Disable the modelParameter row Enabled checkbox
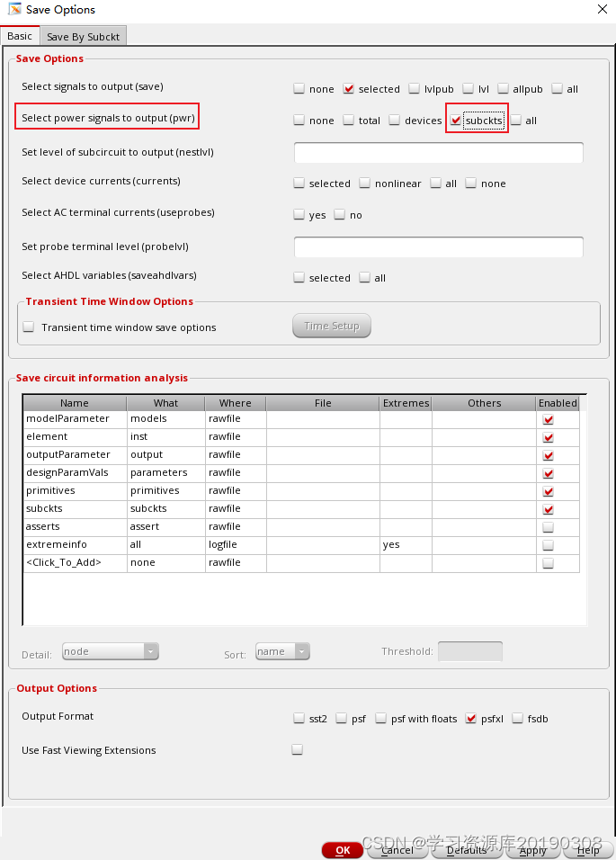This screenshot has height=860, width=616. click(x=548, y=419)
